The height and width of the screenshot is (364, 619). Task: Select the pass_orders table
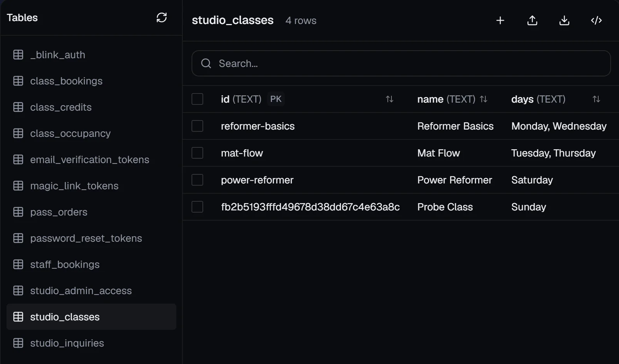point(91,212)
